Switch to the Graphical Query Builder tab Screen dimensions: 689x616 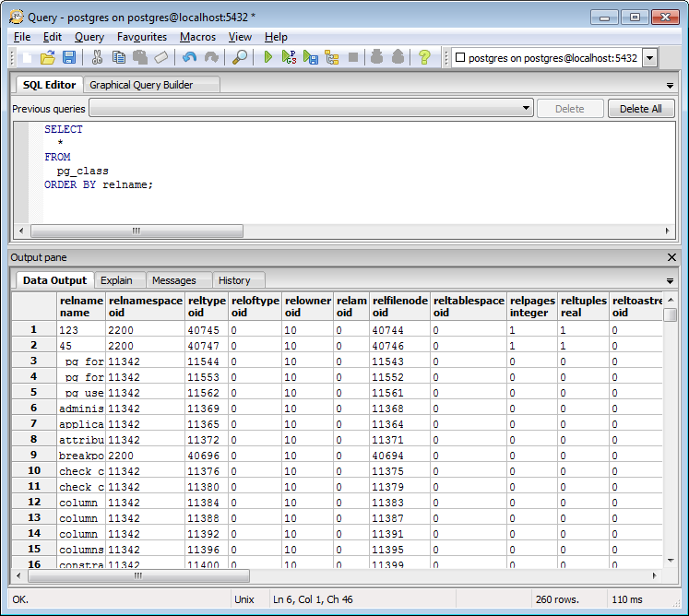coord(141,85)
